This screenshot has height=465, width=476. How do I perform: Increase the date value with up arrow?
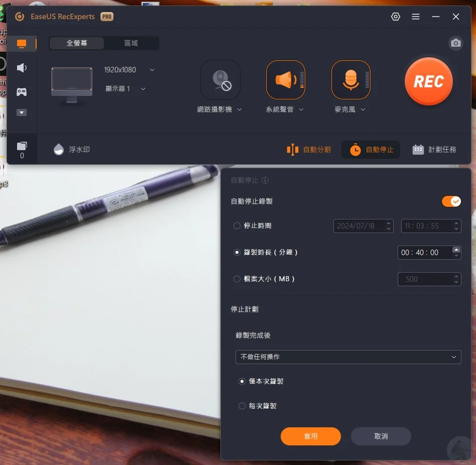[x=389, y=223]
